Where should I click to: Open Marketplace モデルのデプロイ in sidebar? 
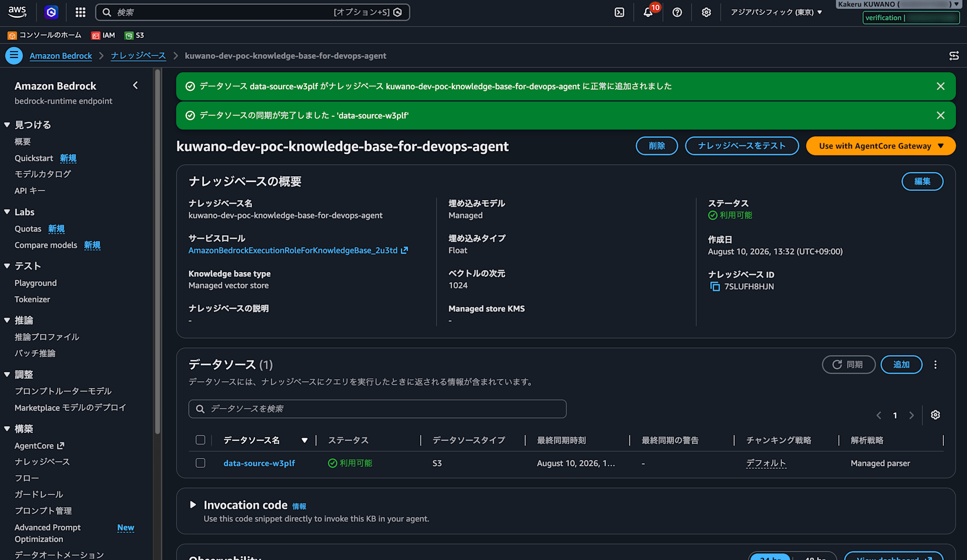[70, 408]
